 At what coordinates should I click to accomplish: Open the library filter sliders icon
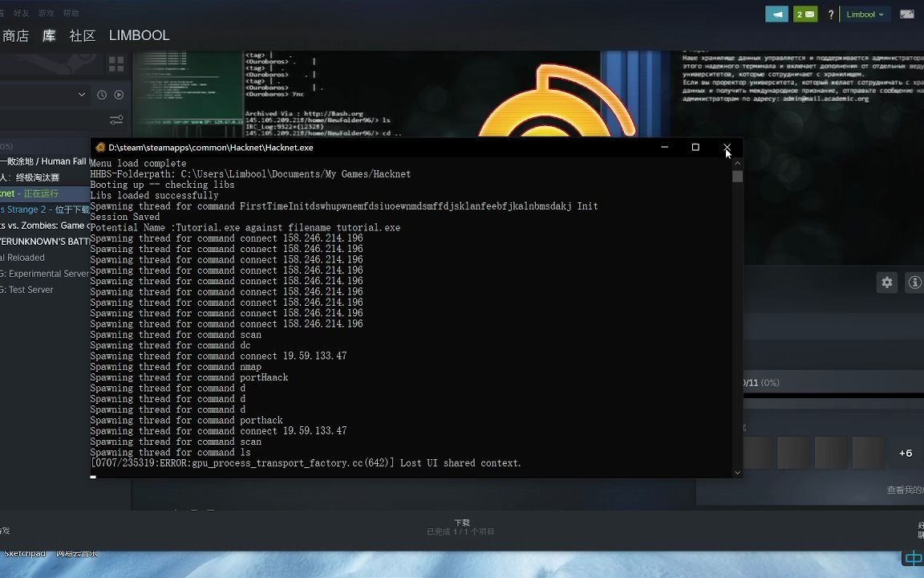coord(116,119)
